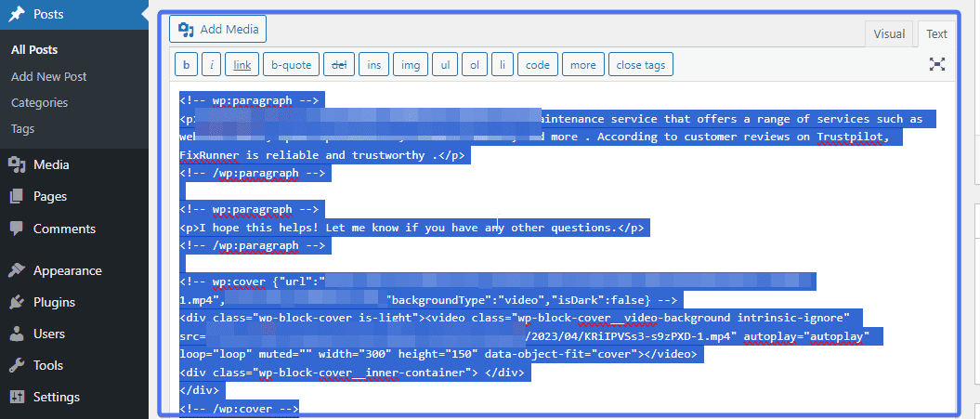980x419 pixels.
Task: Click the ins quicktag button
Action: [x=373, y=64]
